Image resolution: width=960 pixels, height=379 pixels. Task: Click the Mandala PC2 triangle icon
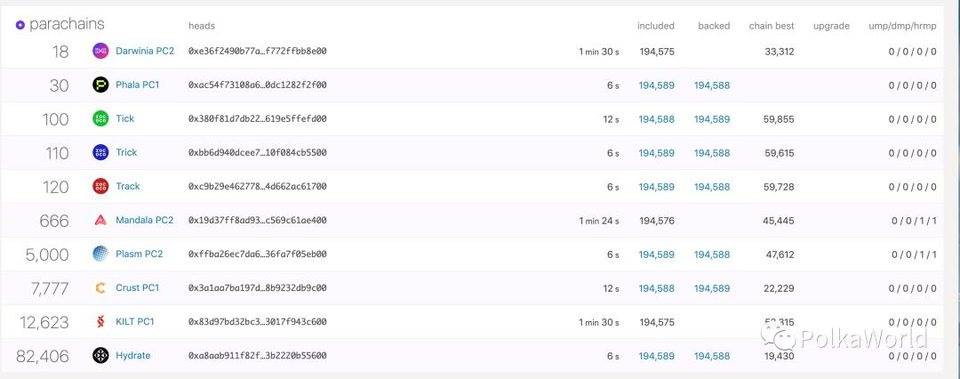[100, 220]
